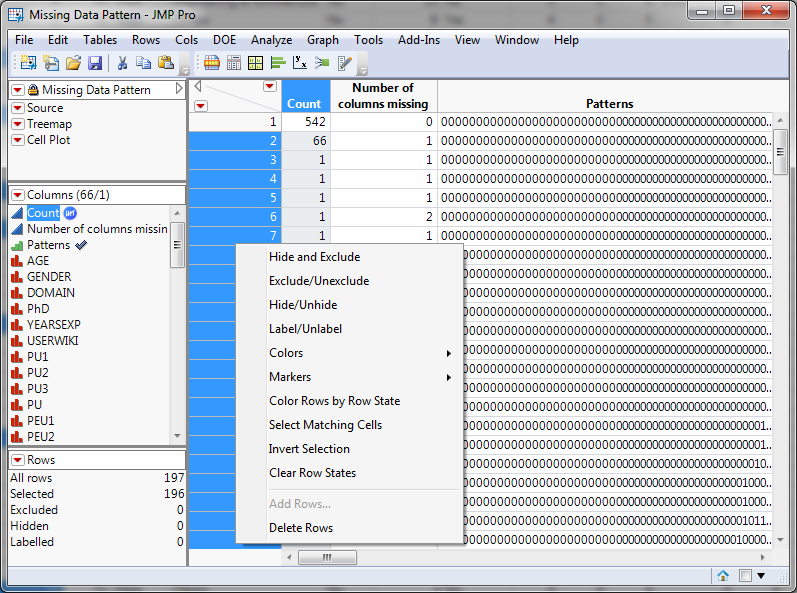Open the Missing Data Pattern red triangle menu
This screenshot has width=797, height=593.
click(18, 90)
